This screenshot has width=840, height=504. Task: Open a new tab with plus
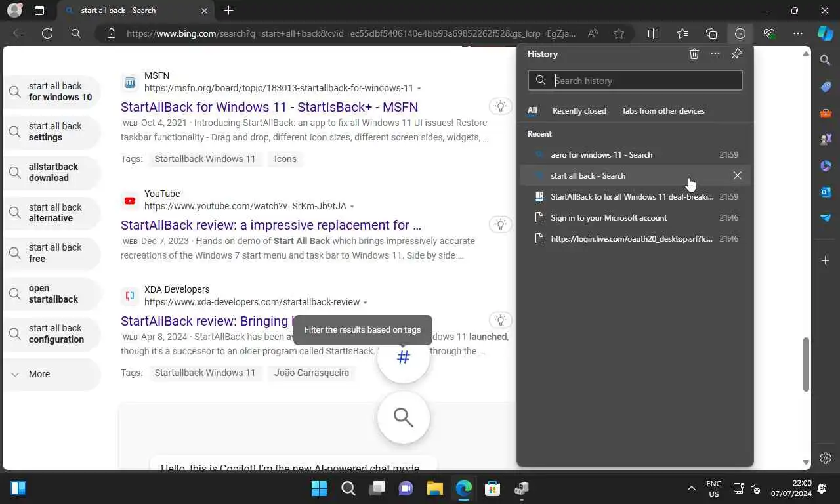click(228, 10)
